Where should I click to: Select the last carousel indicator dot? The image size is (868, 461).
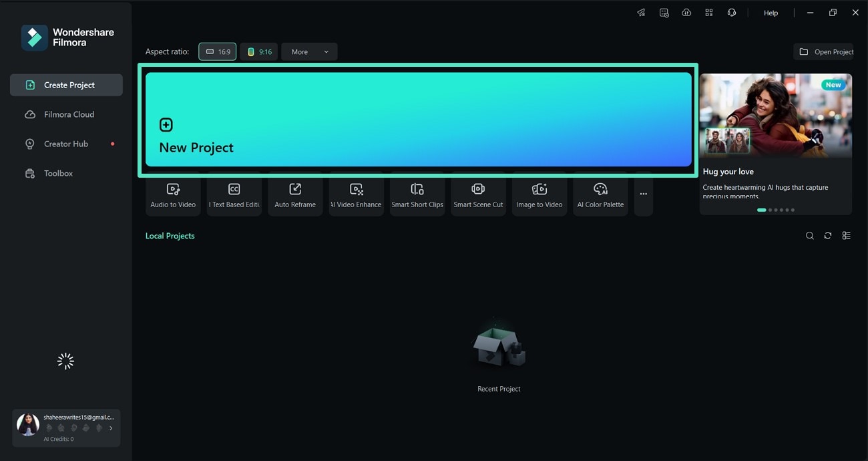pyautogui.click(x=793, y=210)
